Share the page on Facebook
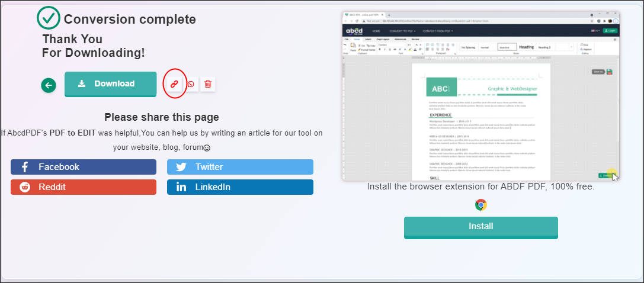 point(84,167)
